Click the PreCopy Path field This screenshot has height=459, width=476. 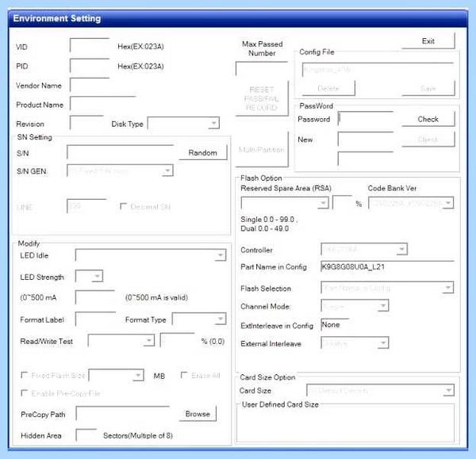click(x=123, y=414)
